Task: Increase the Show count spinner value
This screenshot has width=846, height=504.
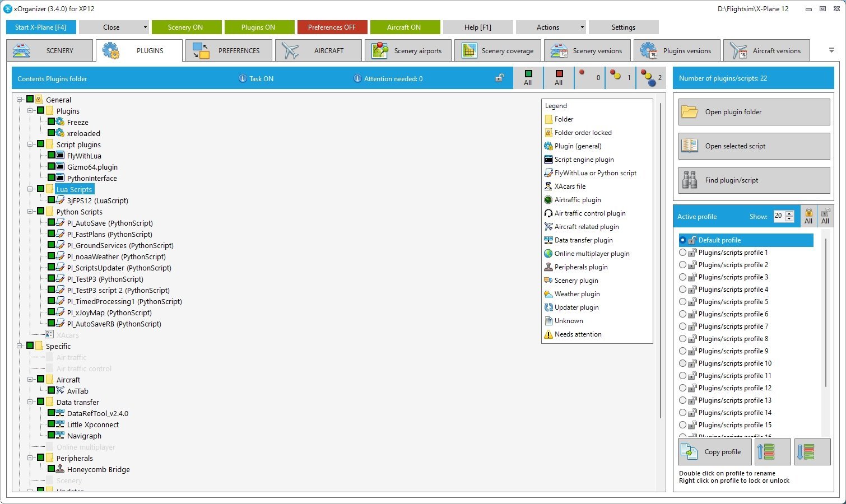Action: pyautogui.click(x=789, y=213)
